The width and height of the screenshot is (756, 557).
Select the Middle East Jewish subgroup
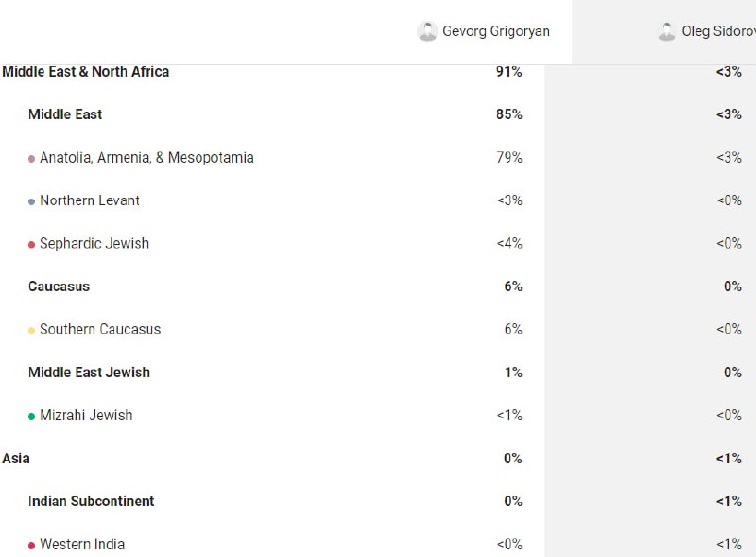click(89, 373)
